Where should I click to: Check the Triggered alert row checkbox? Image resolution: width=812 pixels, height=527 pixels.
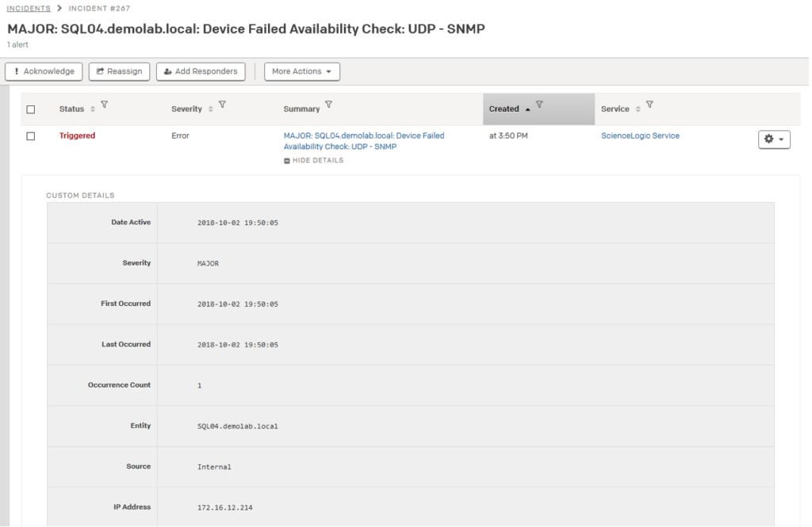pyautogui.click(x=31, y=136)
